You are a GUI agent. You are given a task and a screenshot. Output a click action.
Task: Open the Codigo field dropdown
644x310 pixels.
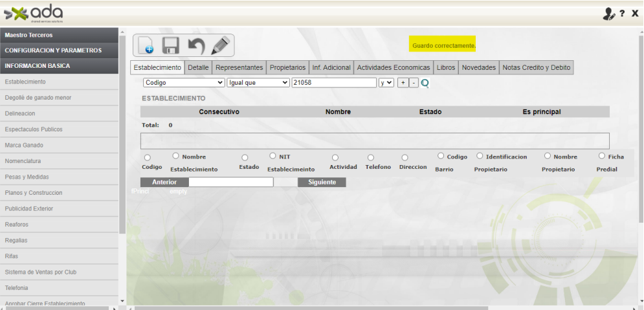(x=184, y=83)
